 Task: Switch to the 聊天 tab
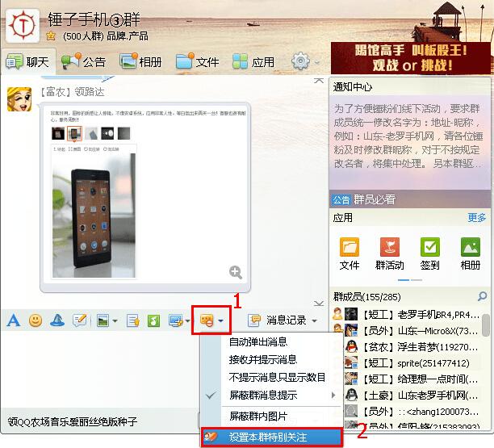click(x=28, y=61)
